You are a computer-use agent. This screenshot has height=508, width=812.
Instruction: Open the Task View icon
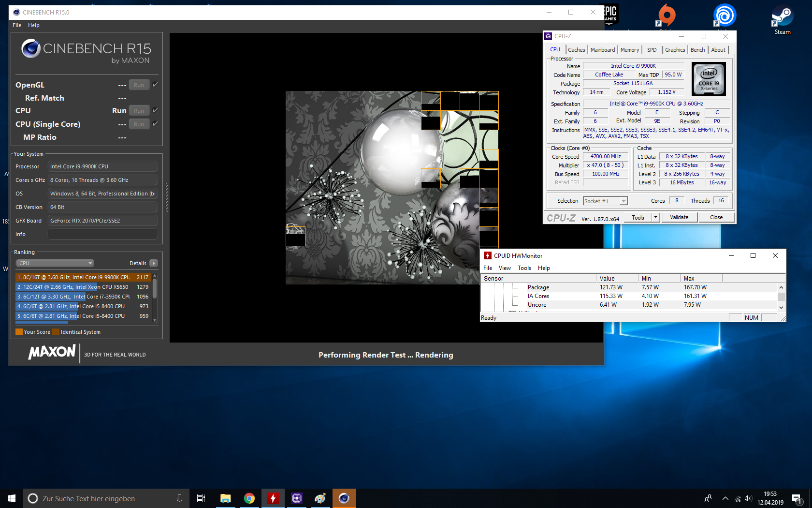click(x=201, y=498)
